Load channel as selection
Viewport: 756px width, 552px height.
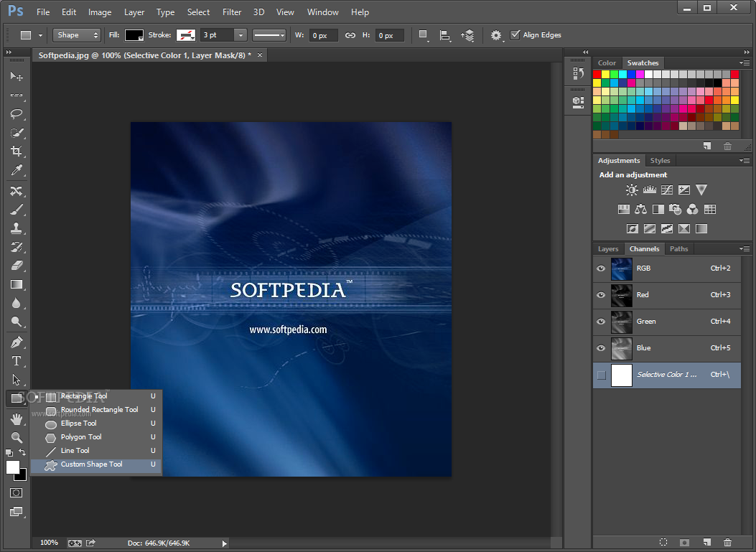coord(663,543)
